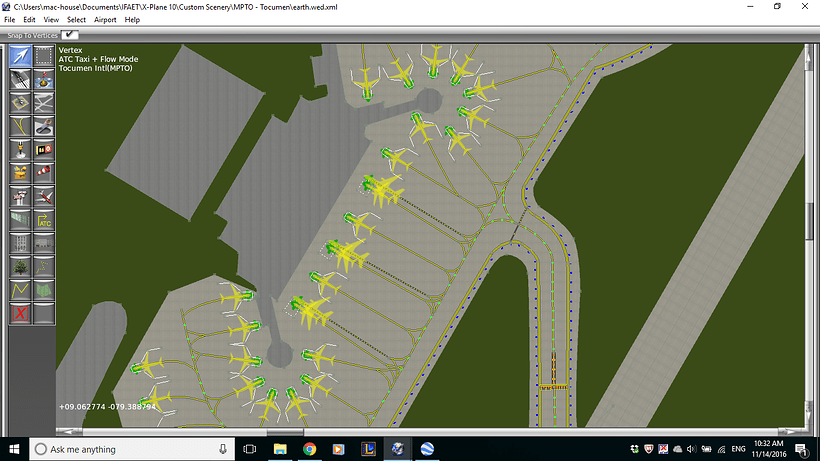820x461 pixels.
Task: Open the Action Center notifications icon
Action: pos(801,449)
